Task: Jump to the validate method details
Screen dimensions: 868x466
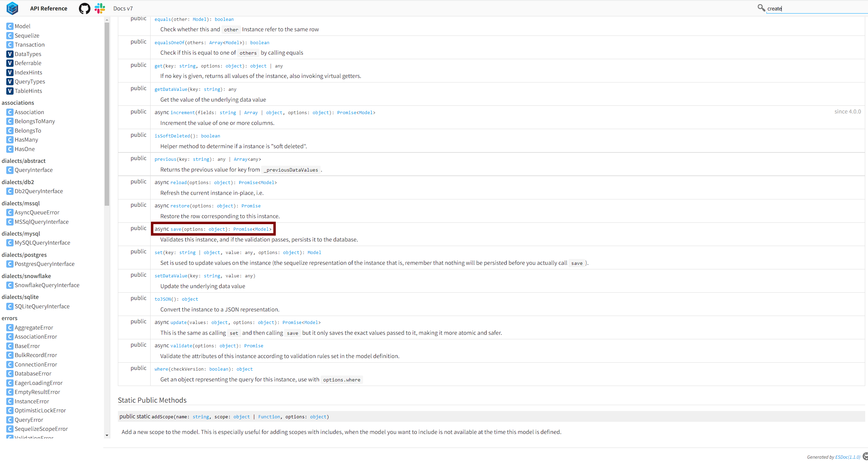Action: (x=181, y=346)
